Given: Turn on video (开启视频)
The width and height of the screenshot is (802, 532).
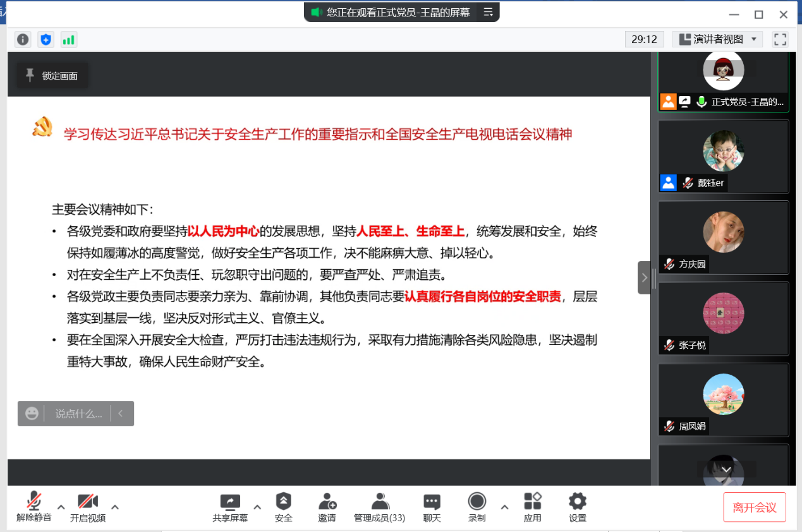Looking at the screenshot, I should point(88,507).
